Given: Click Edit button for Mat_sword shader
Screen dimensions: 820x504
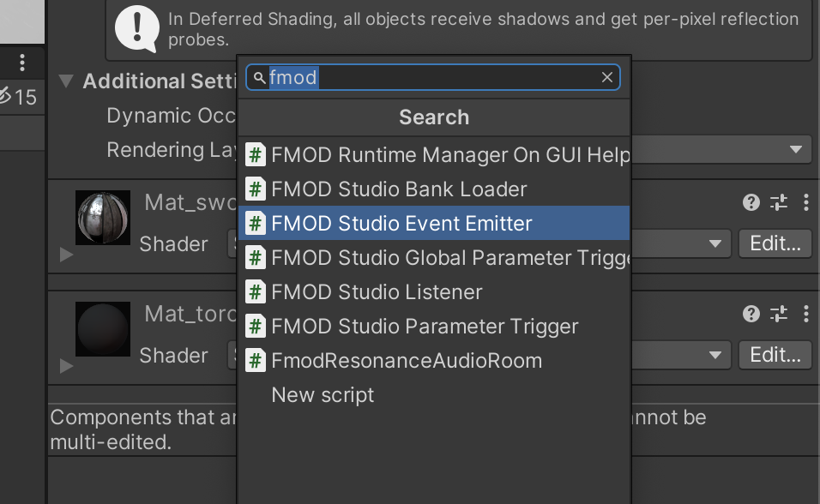Looking at the screenshot, I should (775, 243).
